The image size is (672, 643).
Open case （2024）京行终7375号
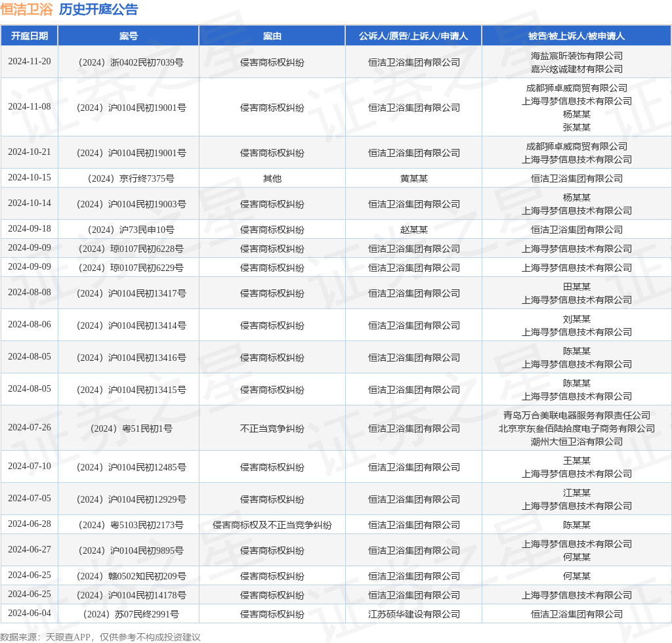[x=129, y=177]
